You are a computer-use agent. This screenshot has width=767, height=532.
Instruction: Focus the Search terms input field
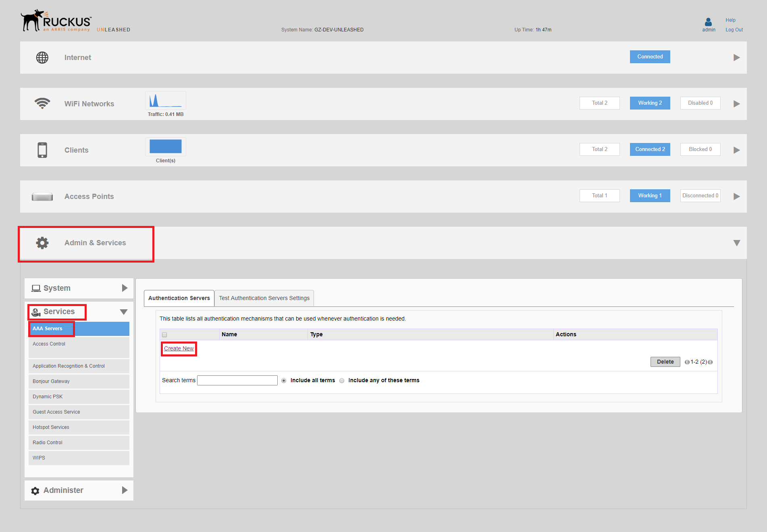[x=237, y=381]
